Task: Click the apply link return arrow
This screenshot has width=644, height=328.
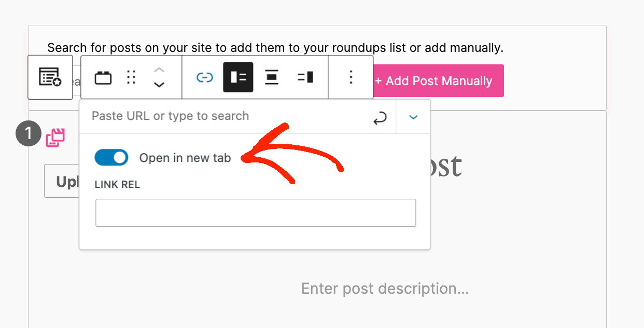Action: pyautogui.click(x=380, y=117)
